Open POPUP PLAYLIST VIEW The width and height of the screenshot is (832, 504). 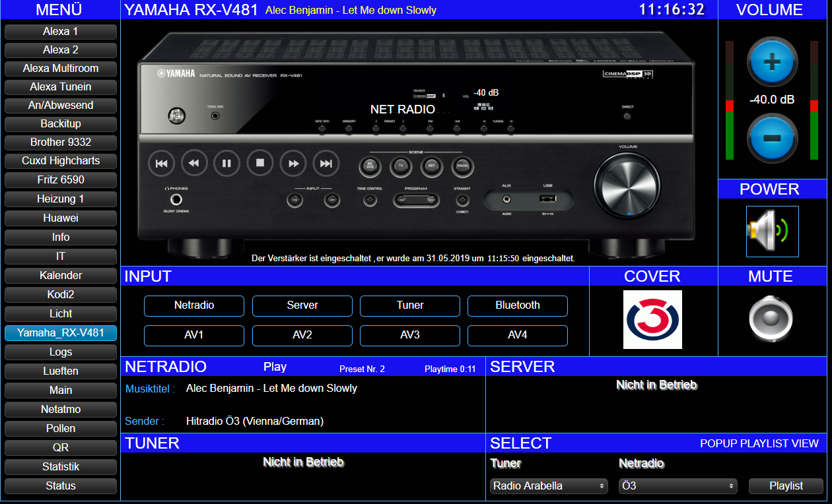759,444
